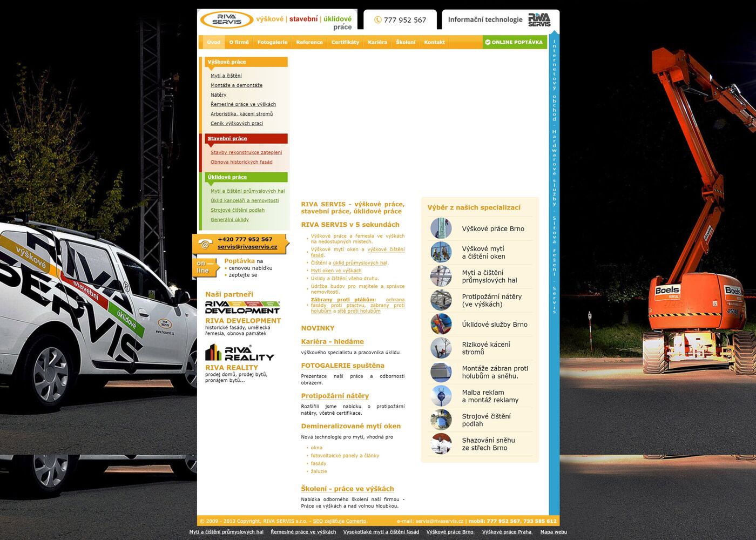Open Nátěry sidebar link

[219, 94]
